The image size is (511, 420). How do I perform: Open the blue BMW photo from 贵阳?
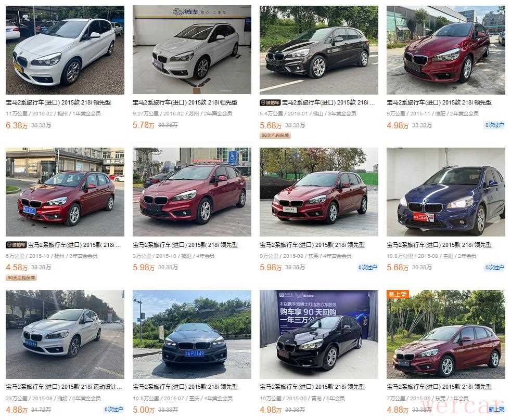tap(446, 192)
